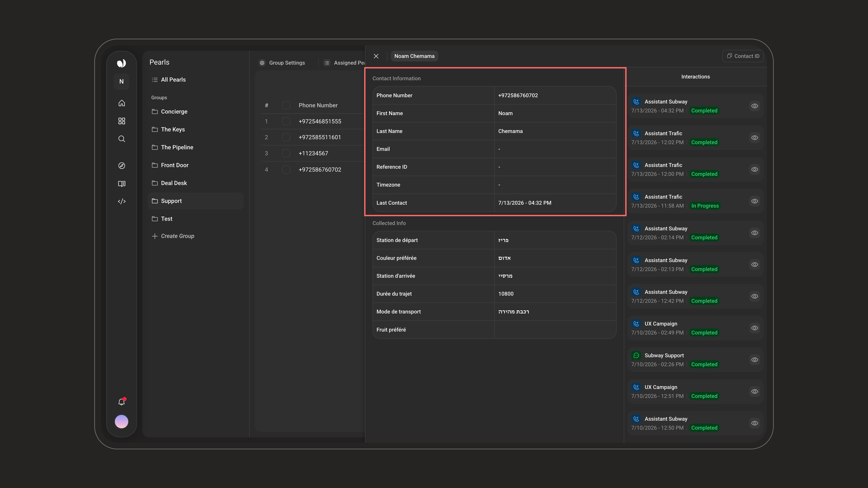Click the contact phone value +972586760702
The height and width of the screenshot is (488, 868).
click(518, 95)
